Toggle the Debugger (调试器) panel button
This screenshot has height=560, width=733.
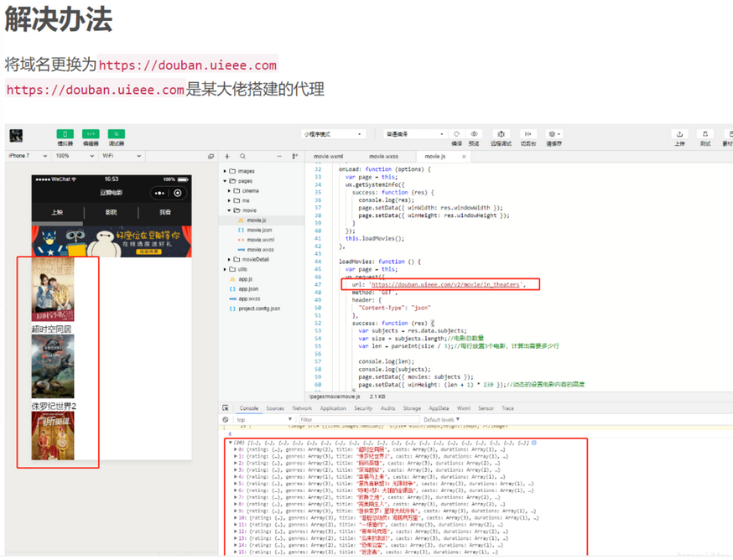pyautogui.click(x=117, y=134)
